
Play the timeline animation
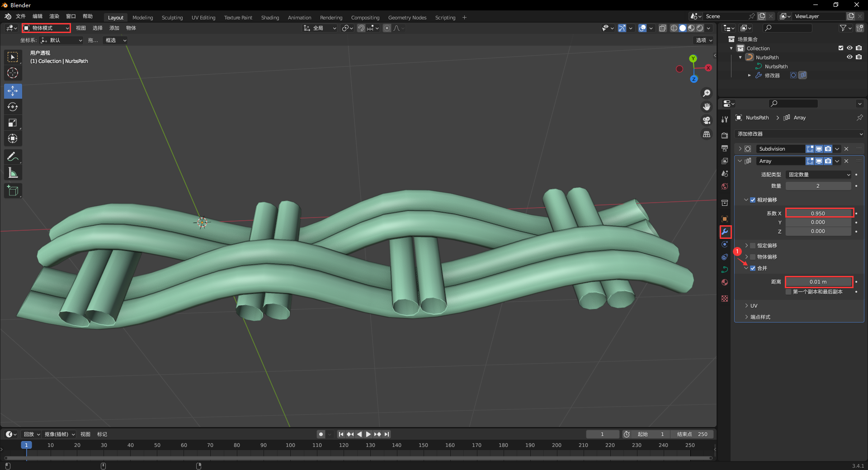(368, 434)
